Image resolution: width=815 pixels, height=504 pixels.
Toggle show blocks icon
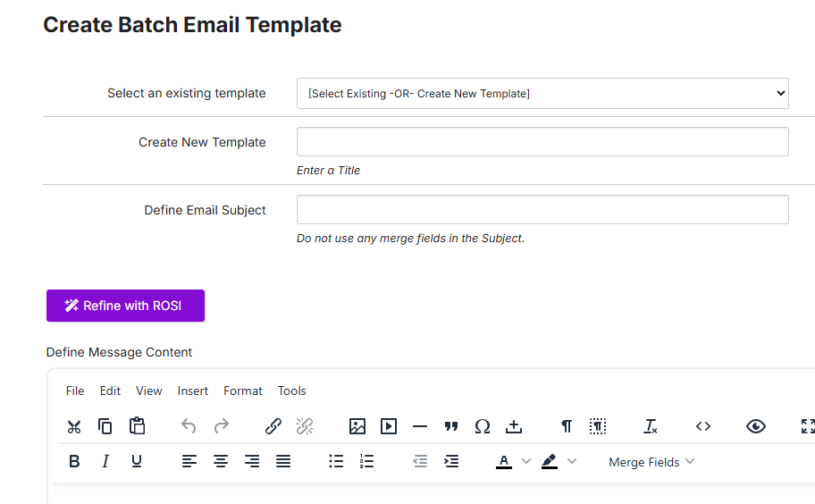(598, 426)
